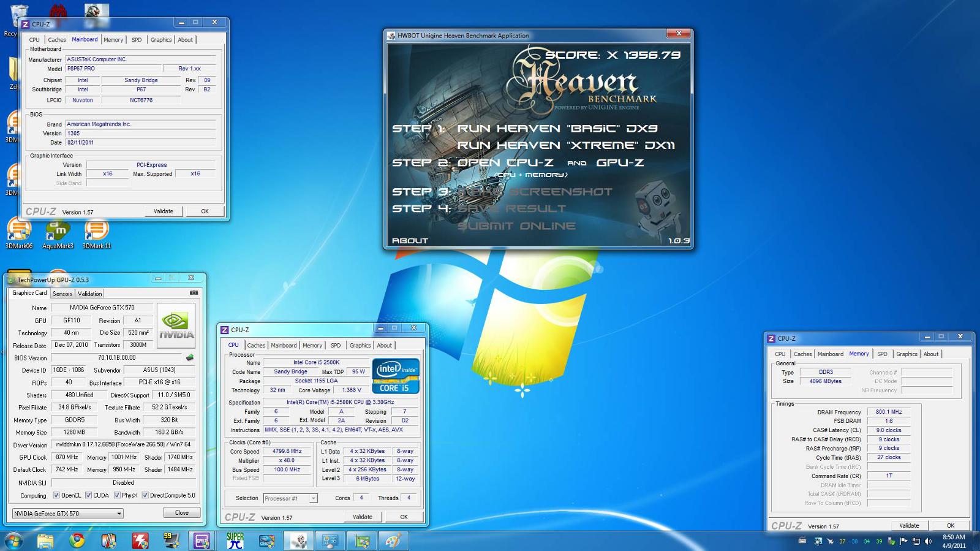Click the Core Speed value 4799.8 MHz
Screen dimensions: 980x551
click(x=287, y=451)
